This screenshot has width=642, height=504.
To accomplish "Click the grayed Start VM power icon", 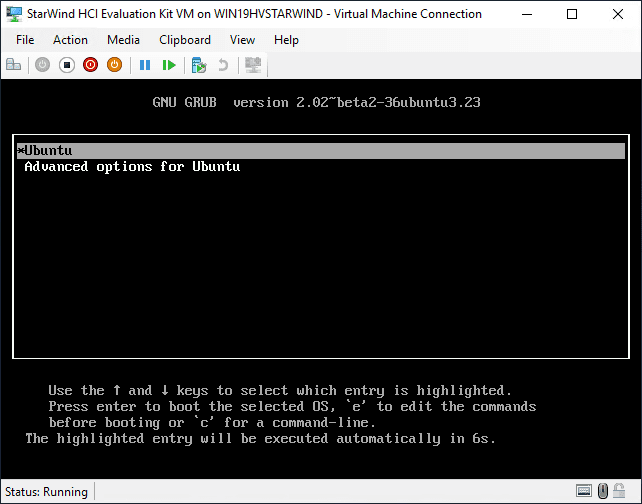I will (42, 65).
